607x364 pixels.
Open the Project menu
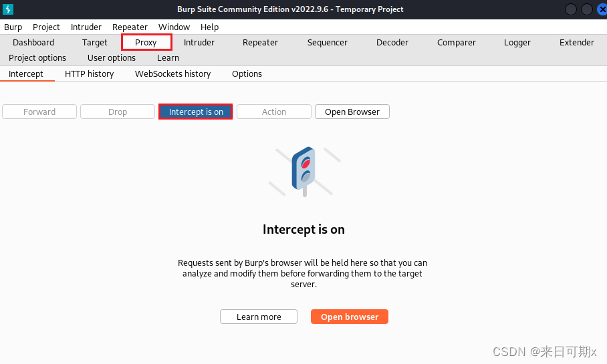[46, 27]
